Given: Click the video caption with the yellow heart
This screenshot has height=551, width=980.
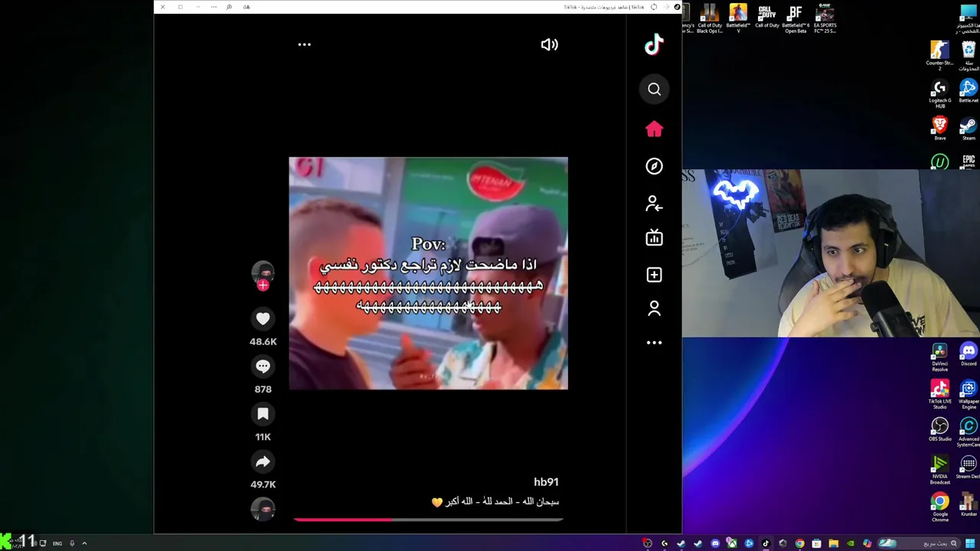Looking at the screenshot, I should point(495,502).
